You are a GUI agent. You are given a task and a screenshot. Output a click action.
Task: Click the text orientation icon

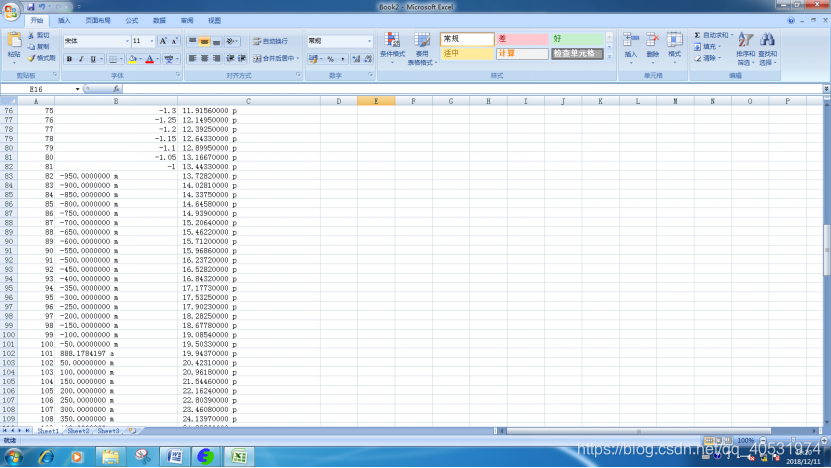231,41
